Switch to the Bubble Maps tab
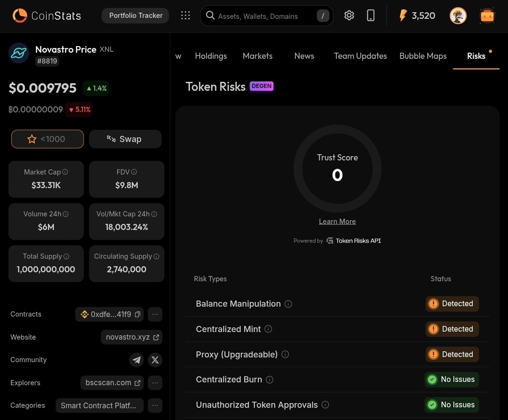The height and width of the screenshot is (420, 508). click(423, 56)
